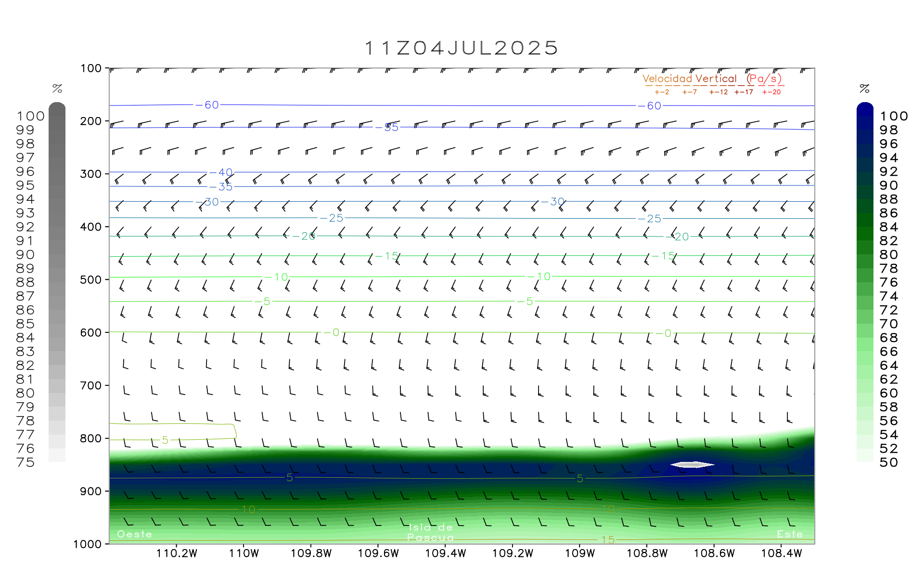Click the 91 value in the gray legend
Image resolution: width=924 pixels, height=578 pixels.
(x=25, y=241)
